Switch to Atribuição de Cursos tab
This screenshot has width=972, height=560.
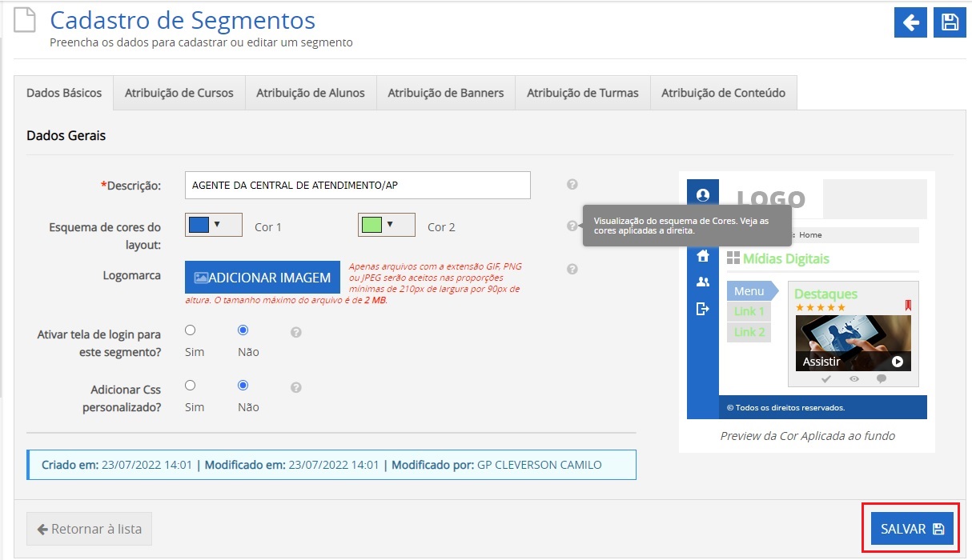(179, 93)
